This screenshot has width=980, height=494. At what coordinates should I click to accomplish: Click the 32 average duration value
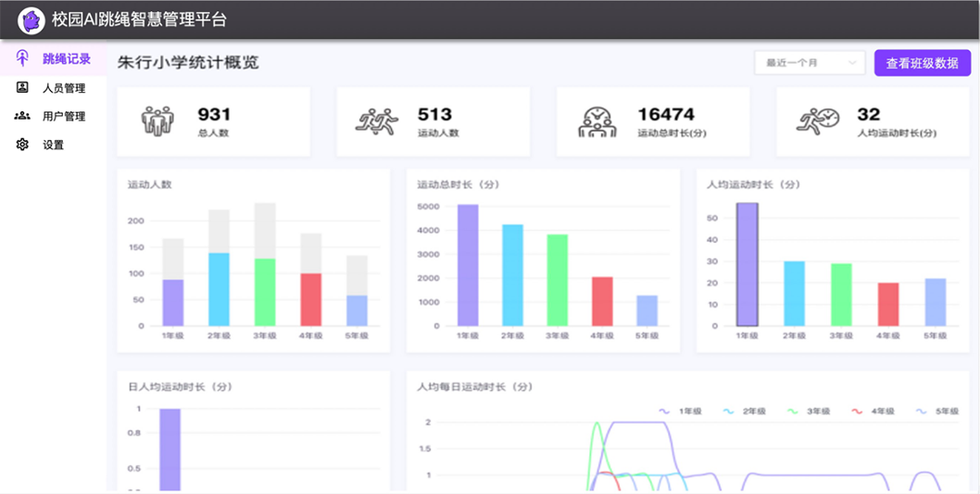(869, 114)
